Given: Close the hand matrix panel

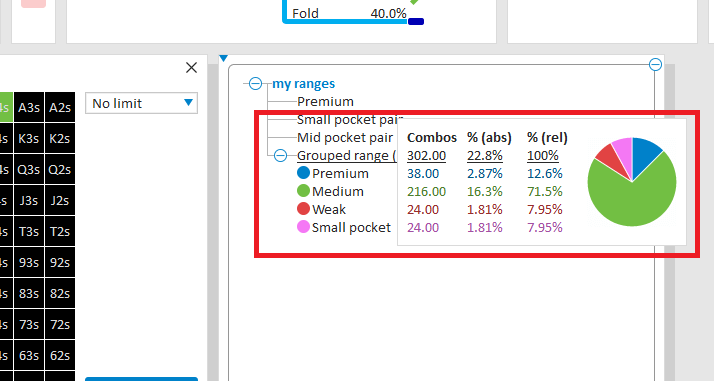Looking at the screenshot, I should 192,68.
